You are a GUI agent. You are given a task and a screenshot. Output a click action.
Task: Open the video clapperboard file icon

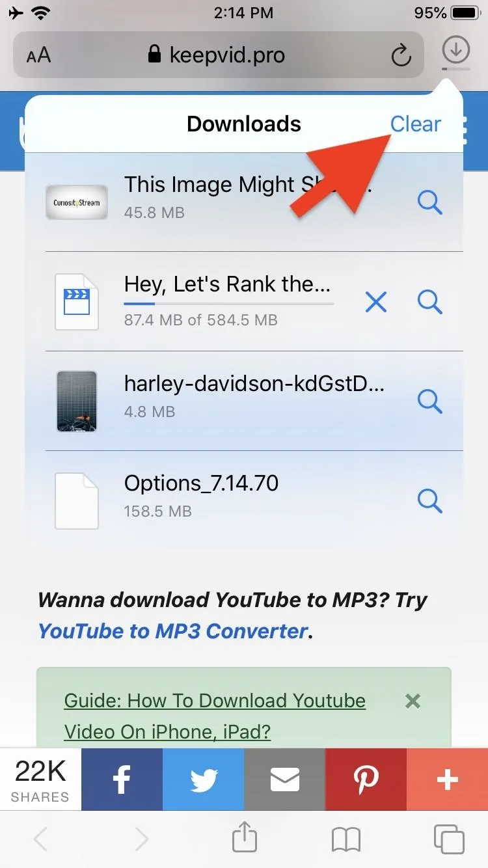[77, 301]
